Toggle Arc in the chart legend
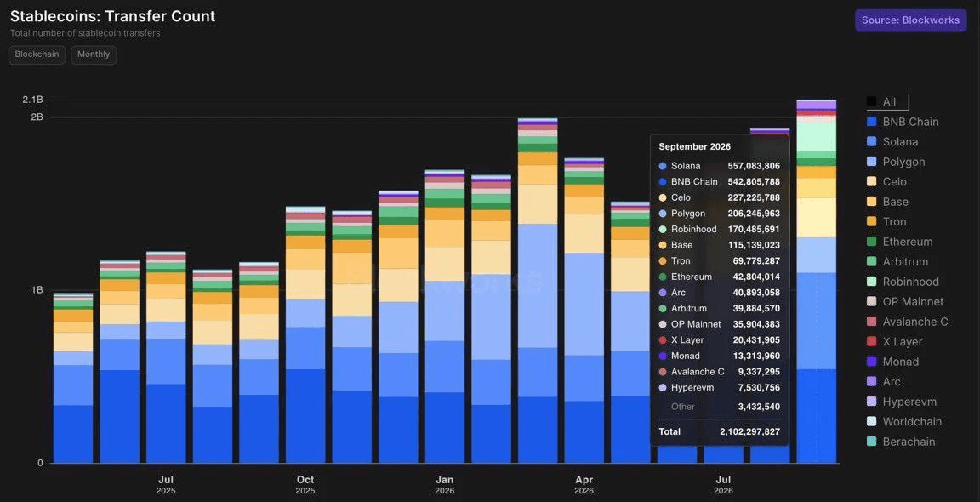The height and width of the screenshot is (502, 980). (884, 382)
